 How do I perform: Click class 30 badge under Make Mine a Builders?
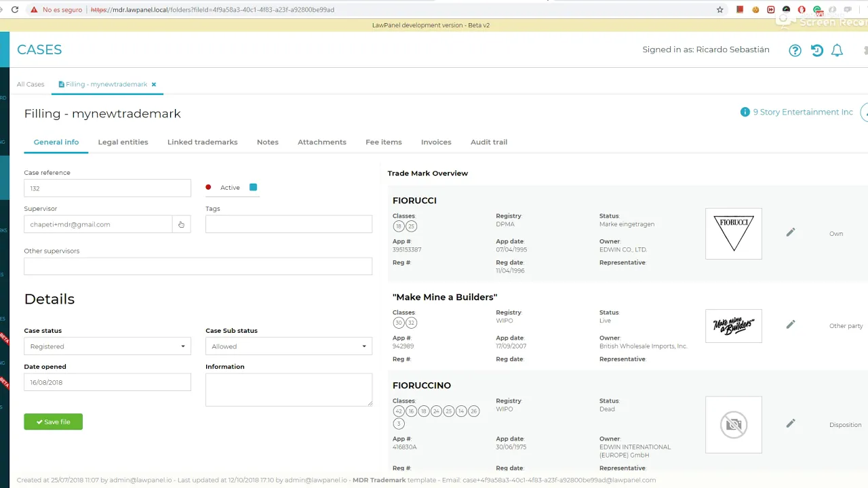pyautogui.click(x=399, y=323)
